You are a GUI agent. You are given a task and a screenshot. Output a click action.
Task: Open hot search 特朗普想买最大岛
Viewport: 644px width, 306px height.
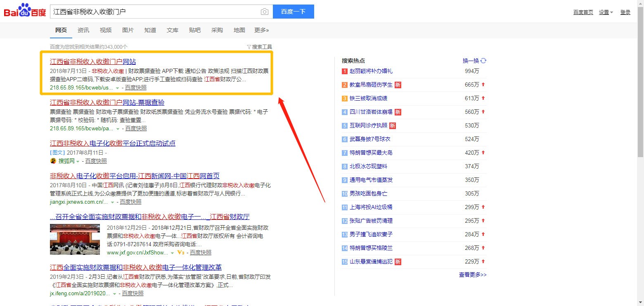click(x=371, y=153)
